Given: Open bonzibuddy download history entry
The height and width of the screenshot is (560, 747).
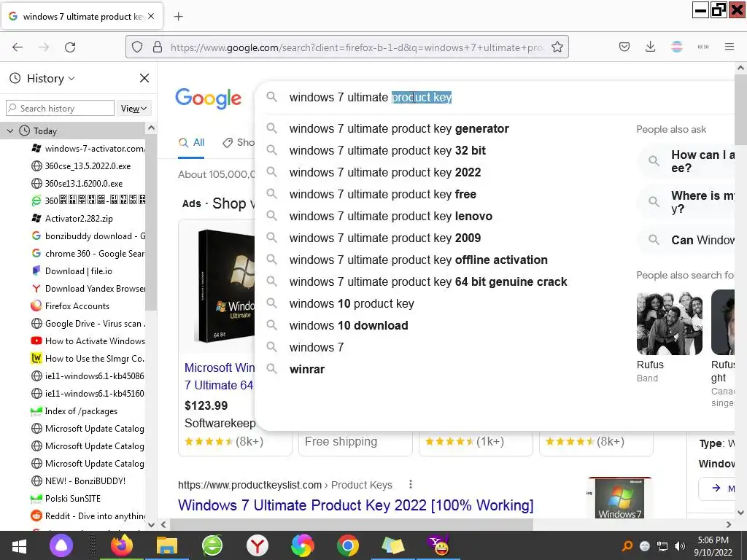Looking at the screenshot, I should pos(88,236).
